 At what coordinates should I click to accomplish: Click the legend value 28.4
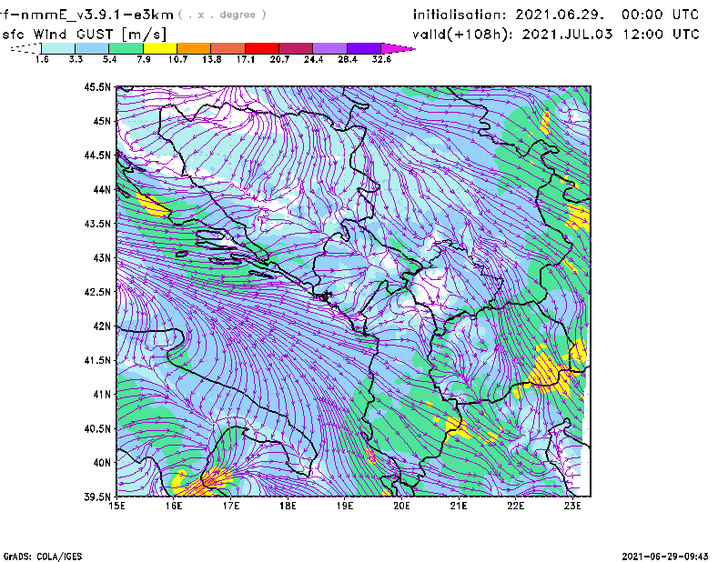coord(348,59)
